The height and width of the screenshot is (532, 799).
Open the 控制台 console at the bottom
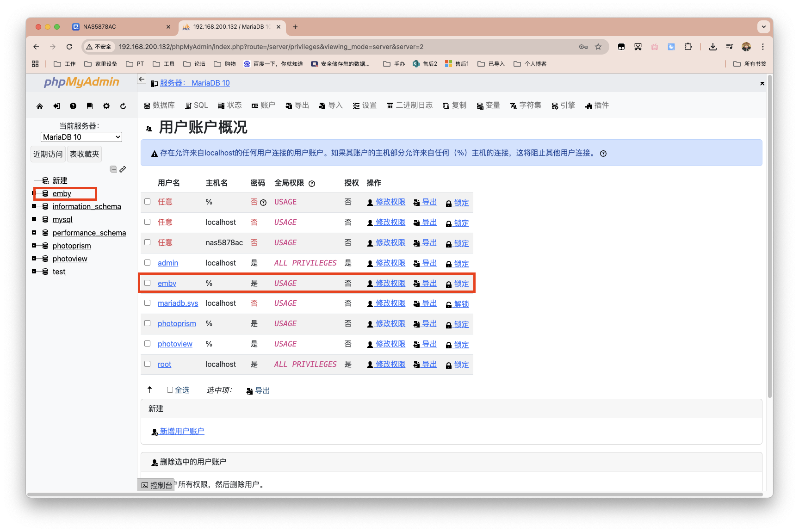[x=156, y=485]
